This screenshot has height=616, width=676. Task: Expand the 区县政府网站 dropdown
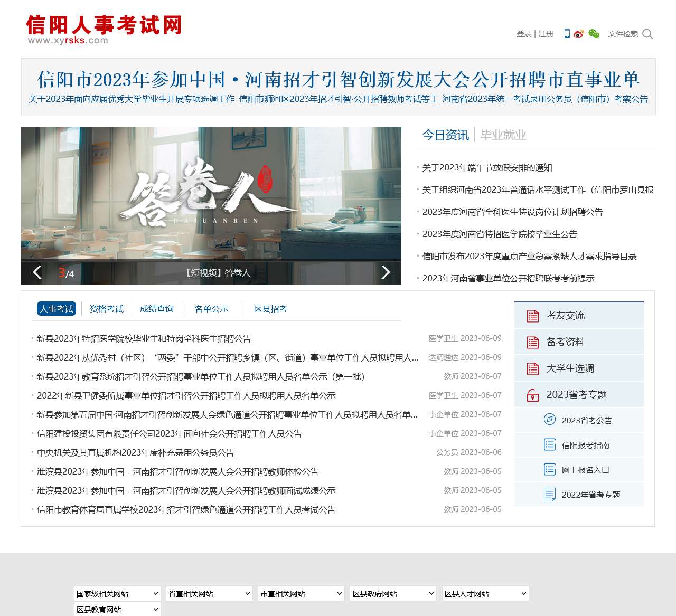click(393, 593)
